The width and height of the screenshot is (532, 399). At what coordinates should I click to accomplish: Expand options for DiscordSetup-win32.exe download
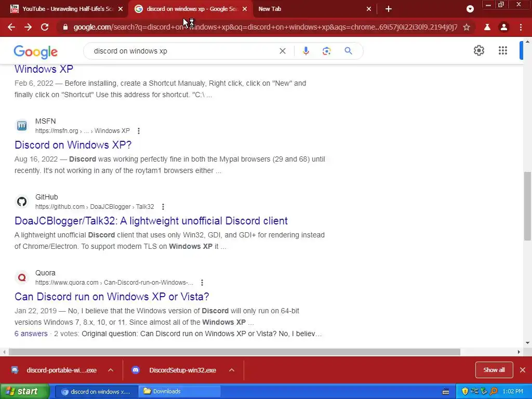tap(232, 370)
